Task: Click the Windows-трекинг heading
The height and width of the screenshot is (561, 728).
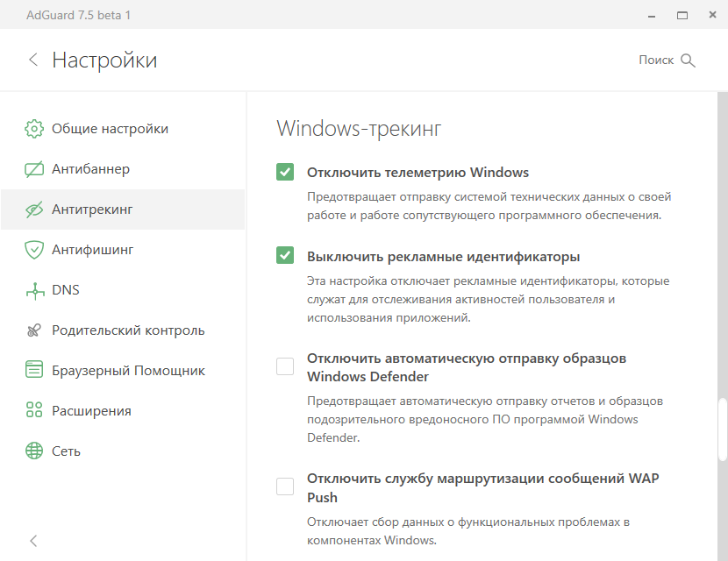Action: pos(359,129)
